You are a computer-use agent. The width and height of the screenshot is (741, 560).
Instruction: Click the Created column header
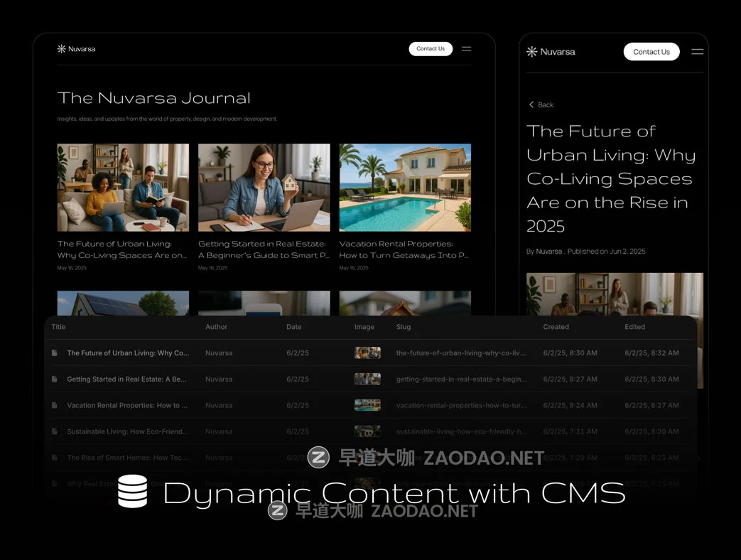point(556,327)
